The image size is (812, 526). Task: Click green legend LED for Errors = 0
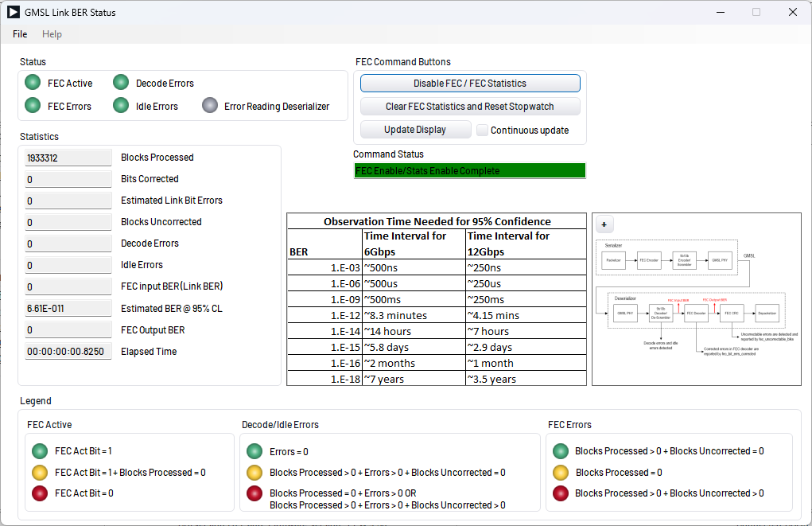click(254, 451)
